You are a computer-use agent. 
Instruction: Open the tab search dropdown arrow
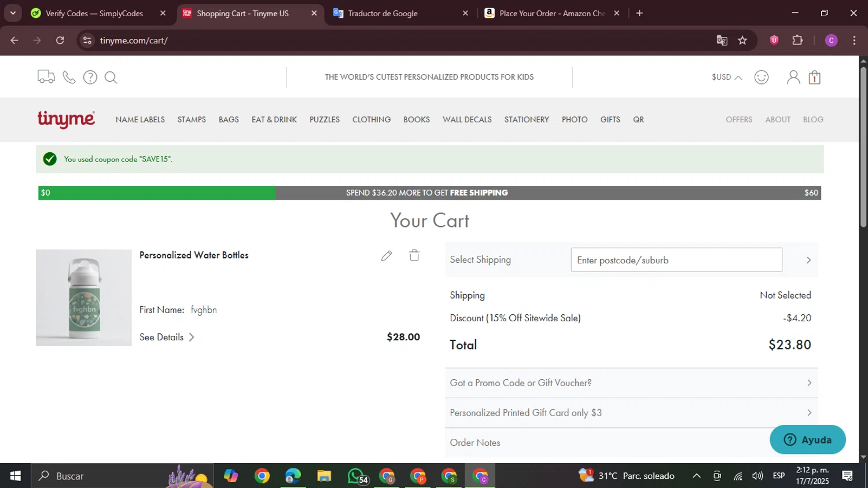coord(13,13)
